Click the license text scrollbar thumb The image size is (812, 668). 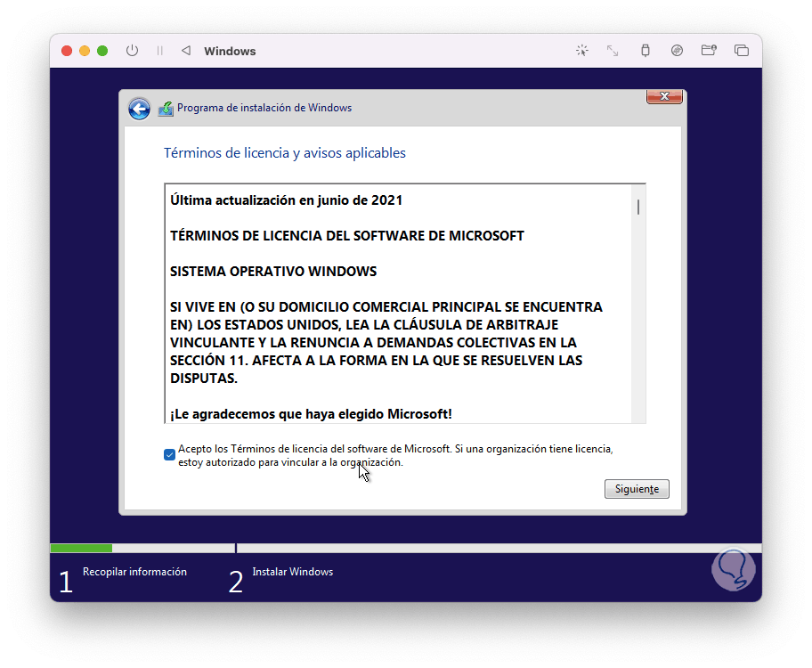638,208
